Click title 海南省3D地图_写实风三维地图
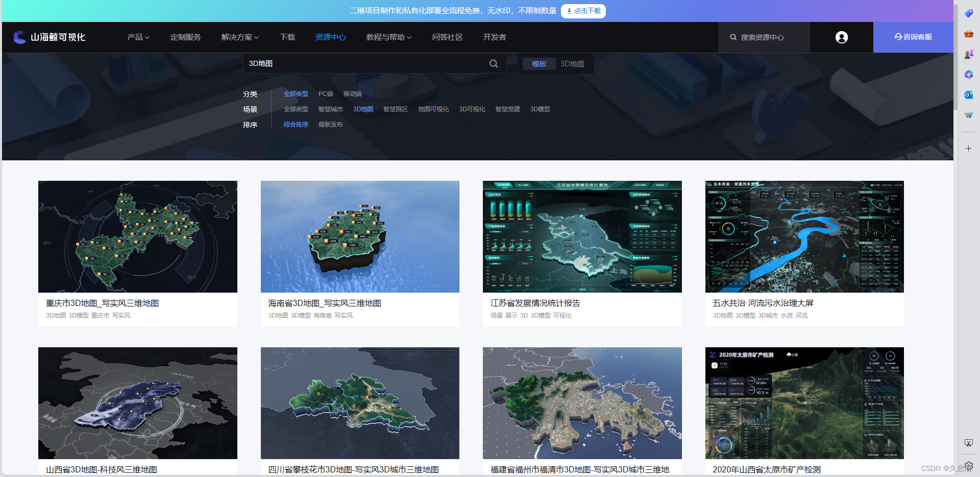980x477 pixels. point(325,303)
